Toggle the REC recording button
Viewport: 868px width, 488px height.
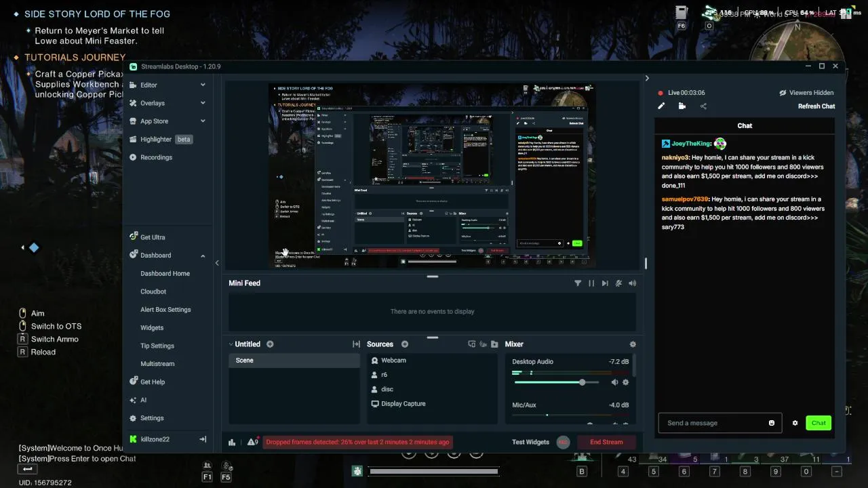tap(563, 442)
